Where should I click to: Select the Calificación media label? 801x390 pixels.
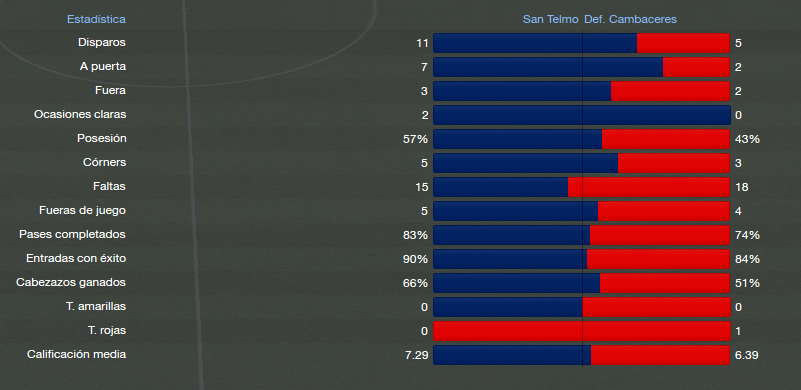[x=77, y=355]
